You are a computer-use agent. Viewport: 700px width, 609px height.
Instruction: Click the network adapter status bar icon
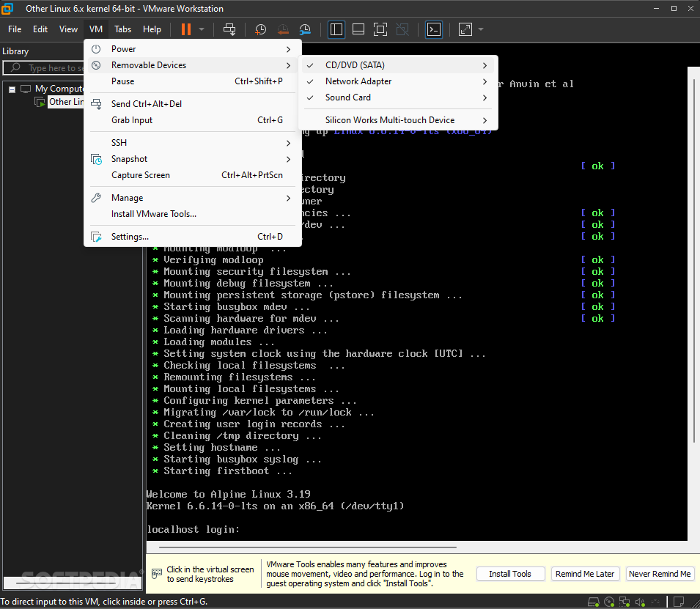coord(625,602)
